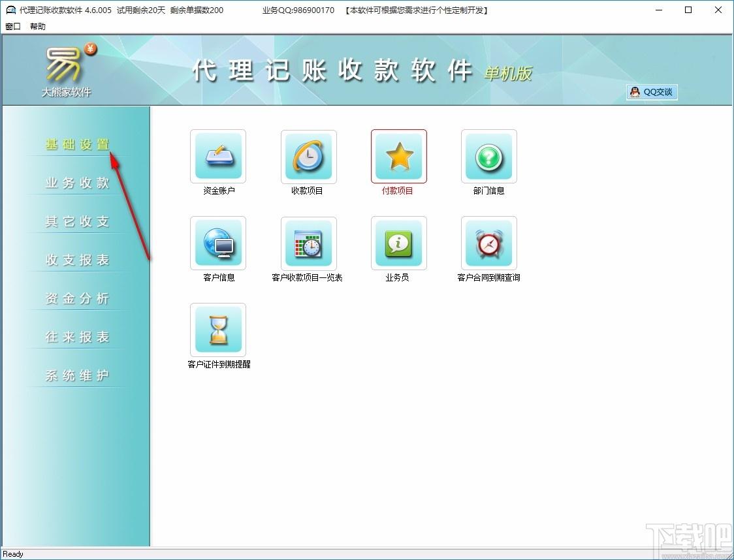The height and width of the screenshot is (560, 734).
Task: Open the 业务员 speech bubble icon
Action: coord(399,243)
